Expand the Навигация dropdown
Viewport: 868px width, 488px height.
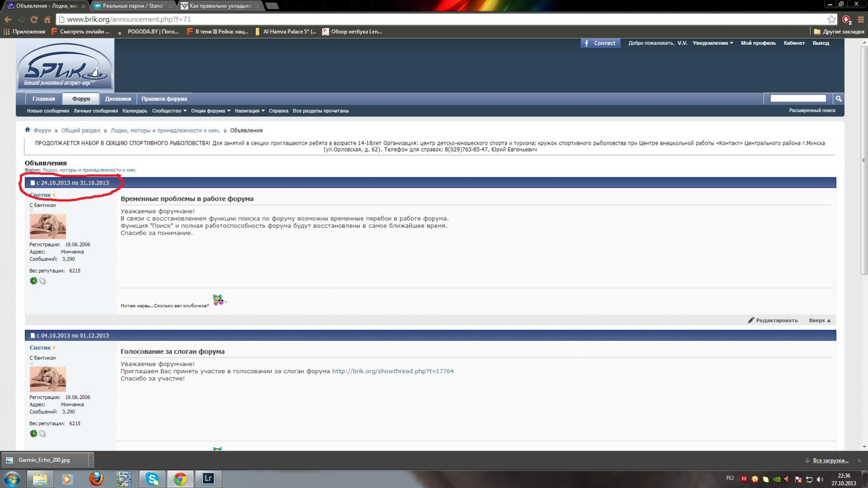(x=249, y=111)
